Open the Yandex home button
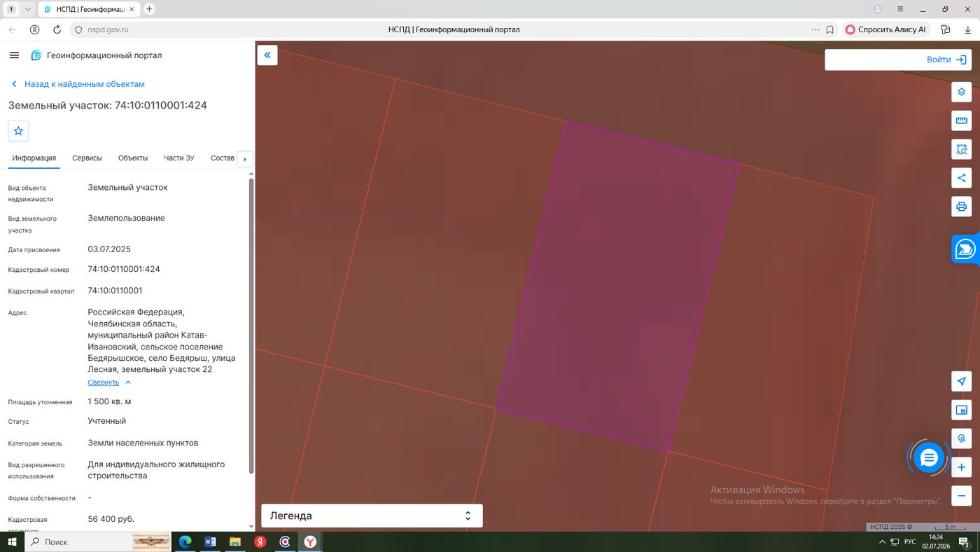980x552 pixels. click(34, 30)
